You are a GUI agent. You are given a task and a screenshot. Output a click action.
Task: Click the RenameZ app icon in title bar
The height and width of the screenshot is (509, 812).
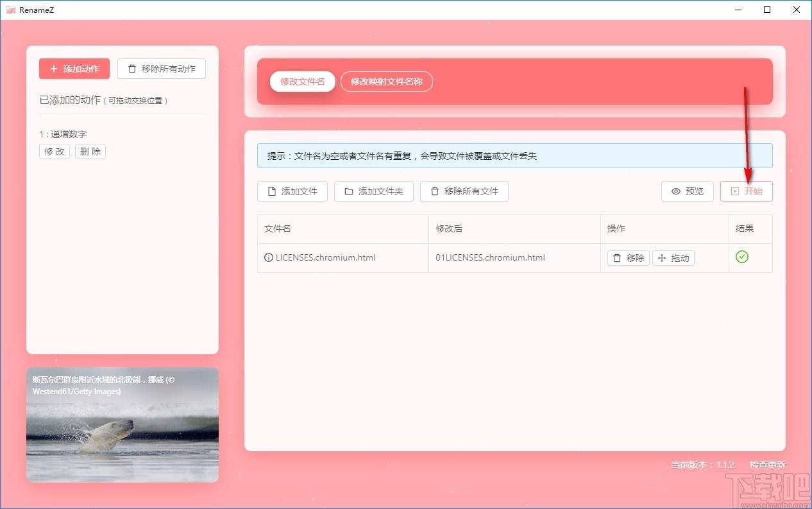11,10
